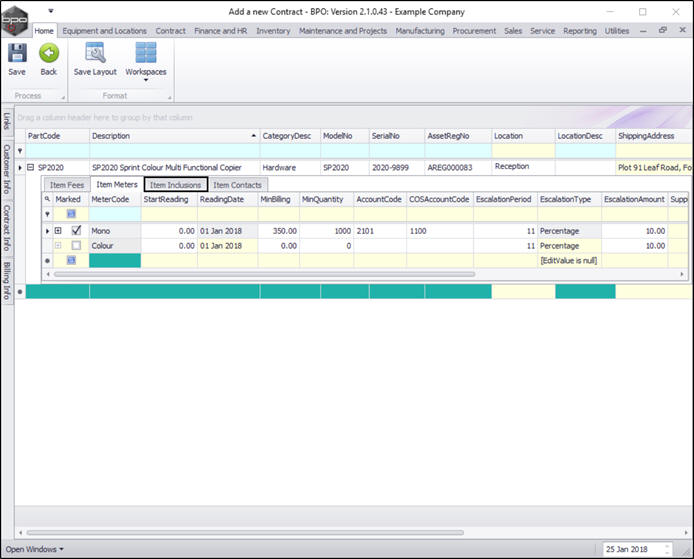
Task: Open the quick access toolbar dropdown arrow
Action: (51, 11)
